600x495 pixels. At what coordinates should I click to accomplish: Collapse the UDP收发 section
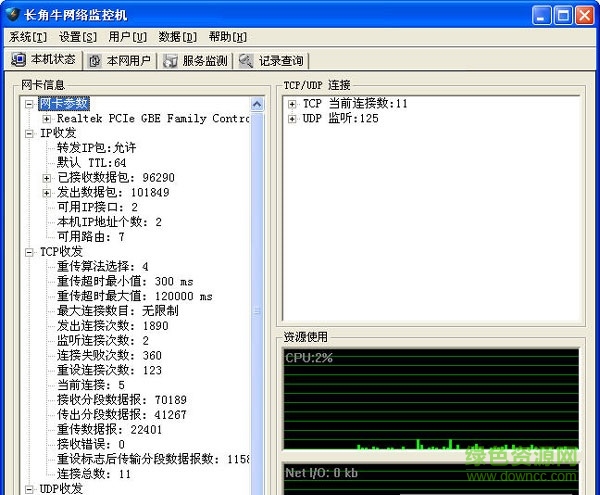(x=31, y=488)
